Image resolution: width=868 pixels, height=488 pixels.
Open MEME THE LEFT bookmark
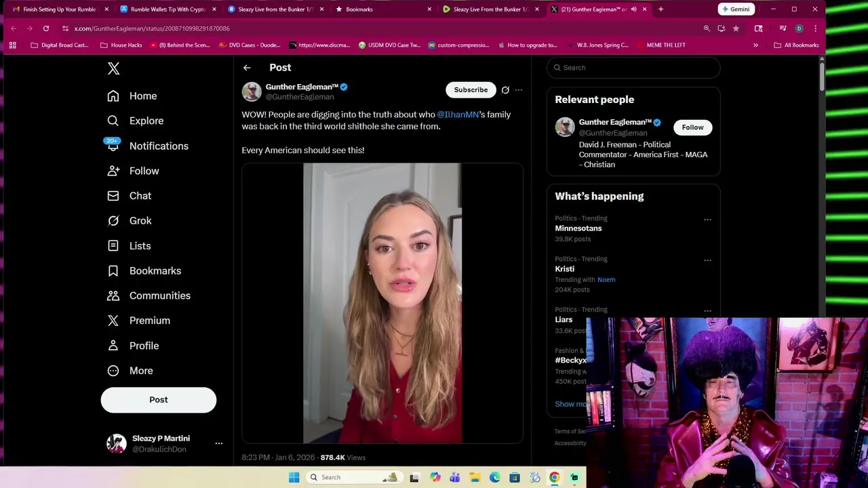click(x=661, y=45)
